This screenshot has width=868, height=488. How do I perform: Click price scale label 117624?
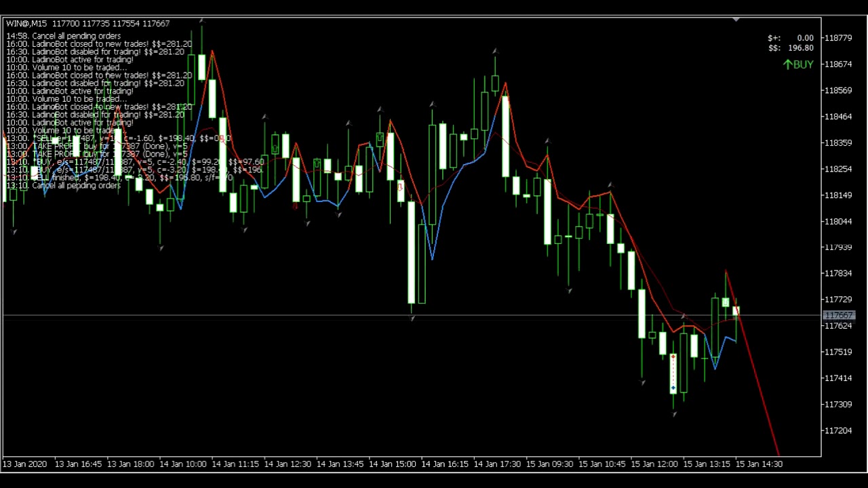tap(839, 326)
